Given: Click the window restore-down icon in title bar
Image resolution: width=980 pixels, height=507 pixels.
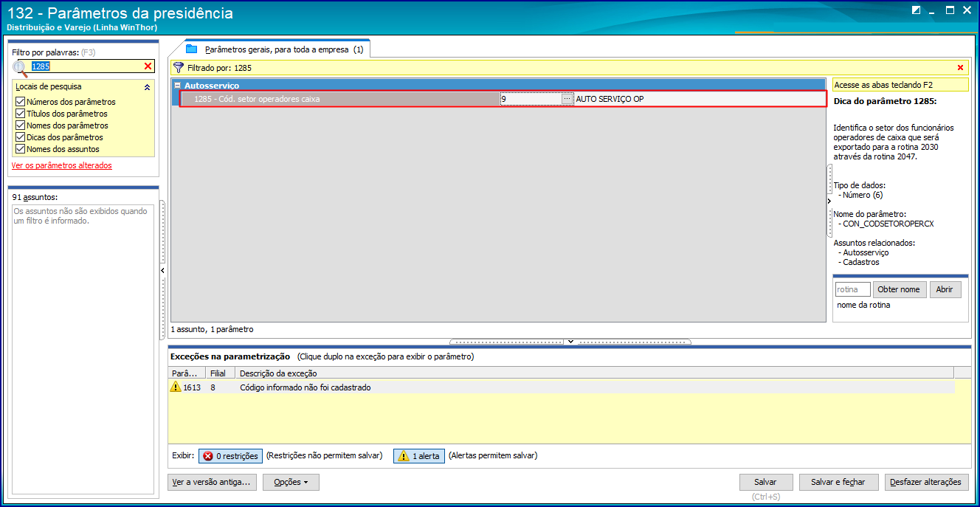Looking at the screenshot, I should click(916, 10).
